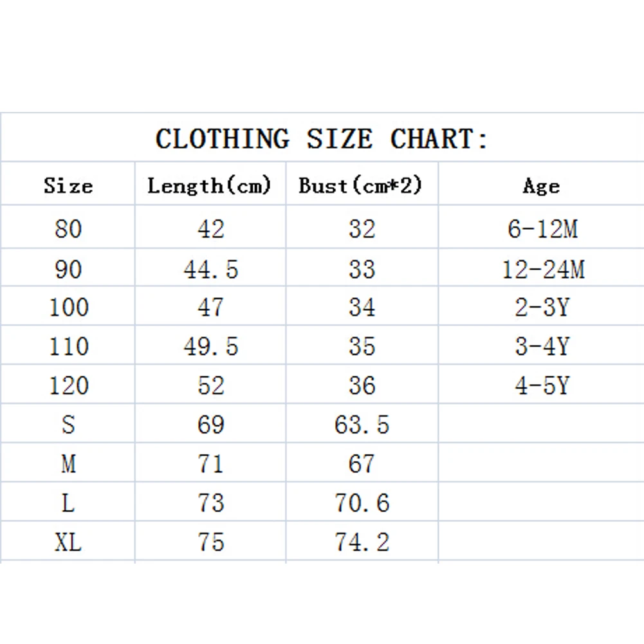Click the 12-24M age cell
The height and width of the screenshot is (644, 644).
pyautogui.click(x=543, y=270)
